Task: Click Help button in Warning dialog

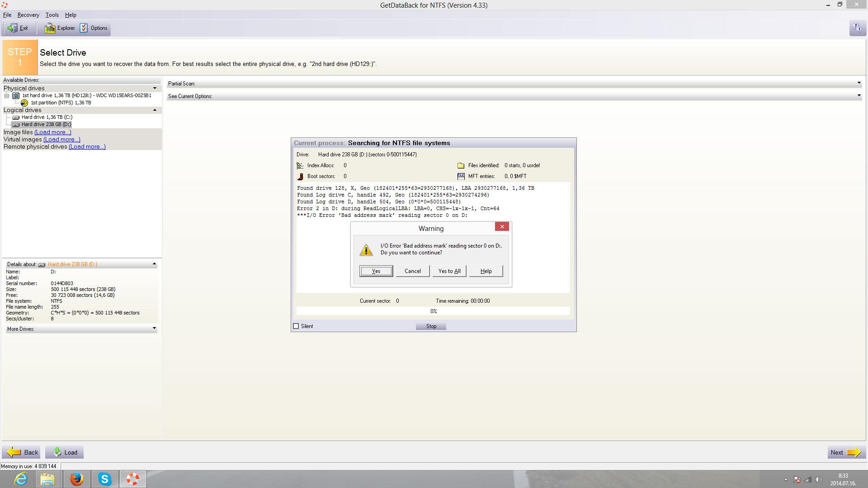Action: pyautogui.click(x=486, y=271)
